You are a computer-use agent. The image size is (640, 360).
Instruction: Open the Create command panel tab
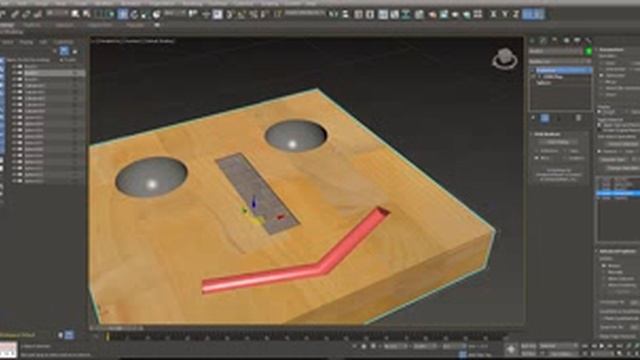click(x=532, y=40)
